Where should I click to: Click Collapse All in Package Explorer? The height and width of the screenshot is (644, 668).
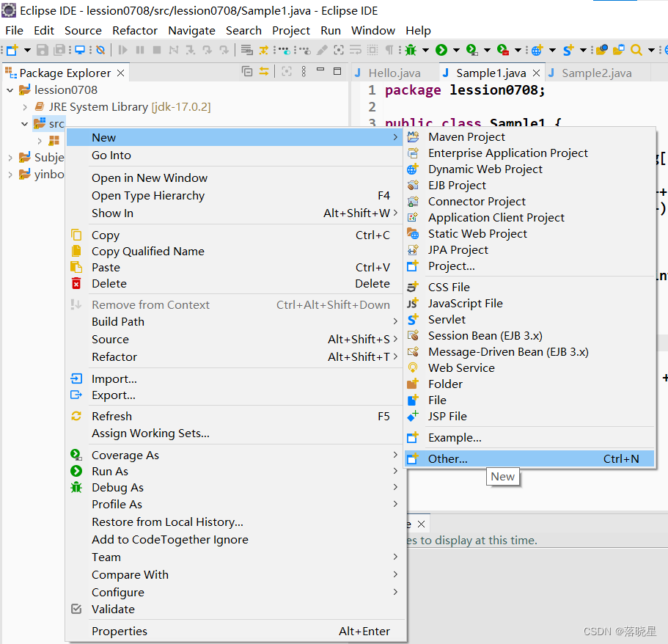tap(247, 71)
